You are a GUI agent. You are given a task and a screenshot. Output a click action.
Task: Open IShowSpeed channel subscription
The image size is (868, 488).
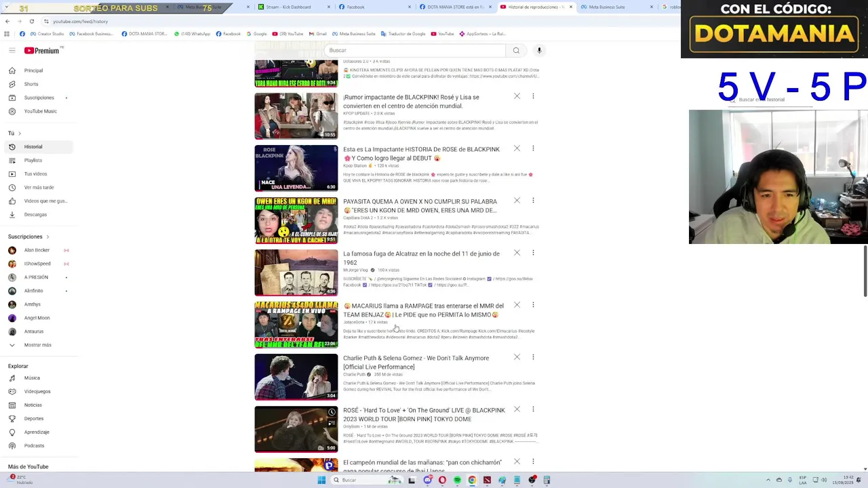(x=37, y=264)
